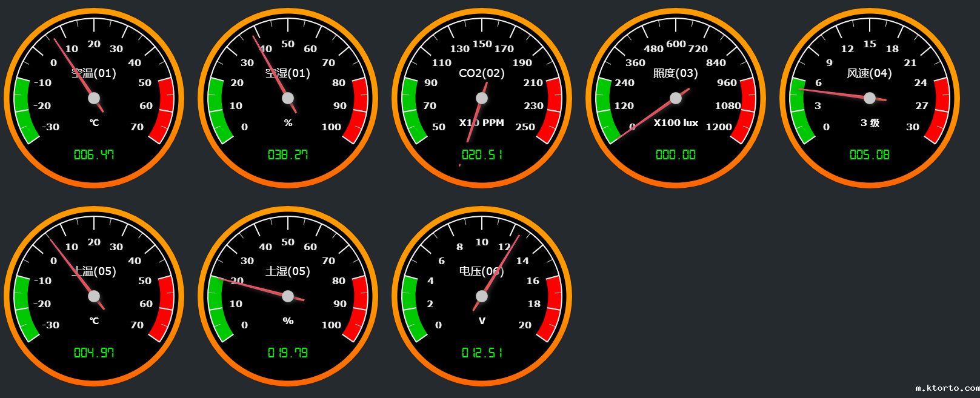The width and height of the screenshot is (980, 398).
Task: Click the 土湿(05) soil moisture gauge title
Action: tap(288, 271)
